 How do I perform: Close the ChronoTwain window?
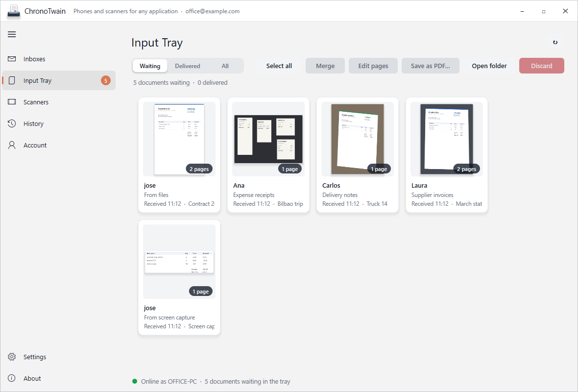point(565,11)
